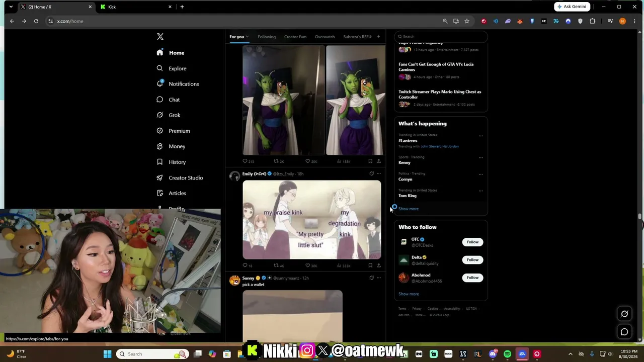Follow the Delta account
This screenshot has height=362, width=644.
472,260
